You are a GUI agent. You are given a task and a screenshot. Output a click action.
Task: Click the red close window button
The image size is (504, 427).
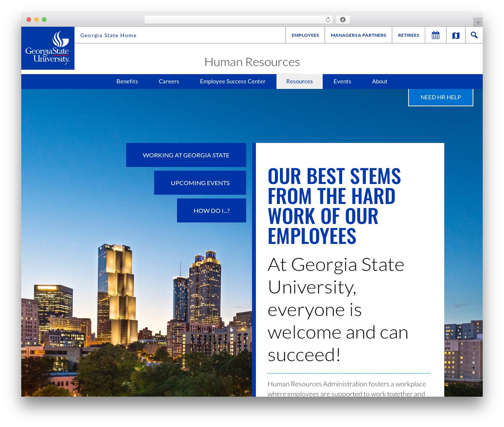29,20
